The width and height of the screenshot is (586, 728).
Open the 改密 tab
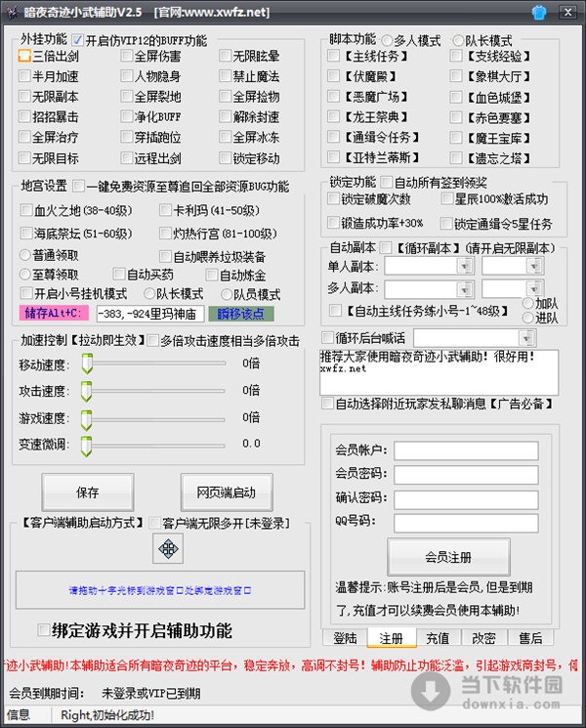tap(483, 638)
